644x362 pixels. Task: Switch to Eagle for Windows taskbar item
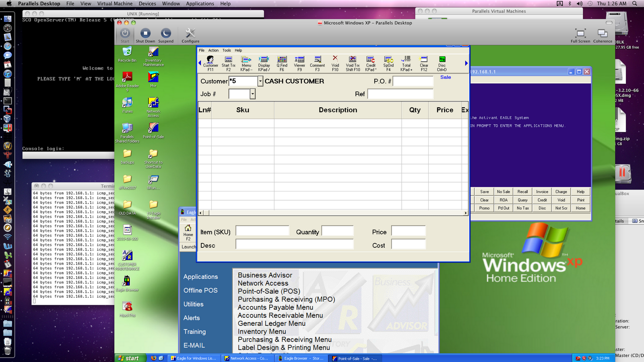click(193, 358)
